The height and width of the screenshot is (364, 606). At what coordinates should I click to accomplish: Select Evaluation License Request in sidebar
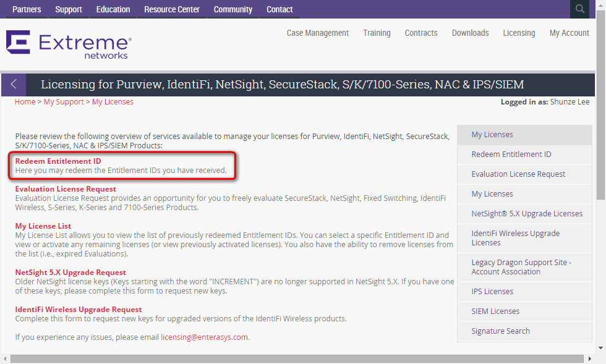(524, 174)
